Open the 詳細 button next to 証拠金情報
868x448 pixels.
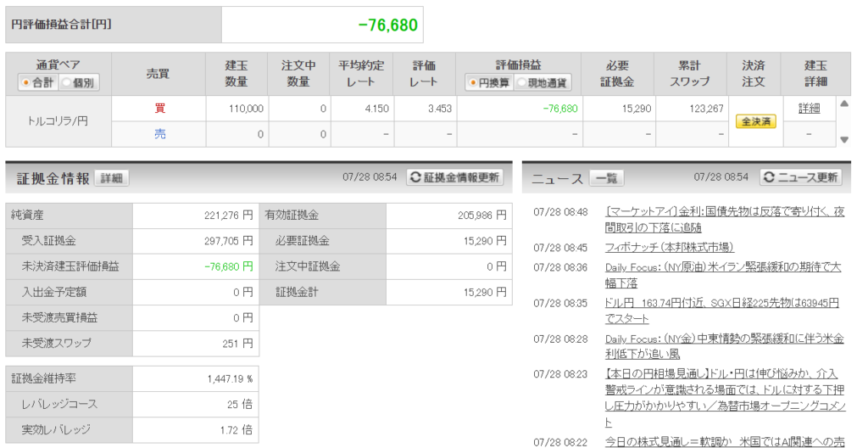[111, 178]
